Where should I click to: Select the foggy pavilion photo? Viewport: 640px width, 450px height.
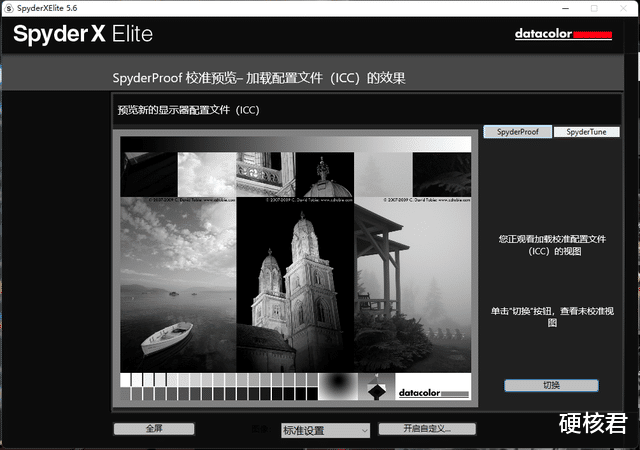(413, 285)
